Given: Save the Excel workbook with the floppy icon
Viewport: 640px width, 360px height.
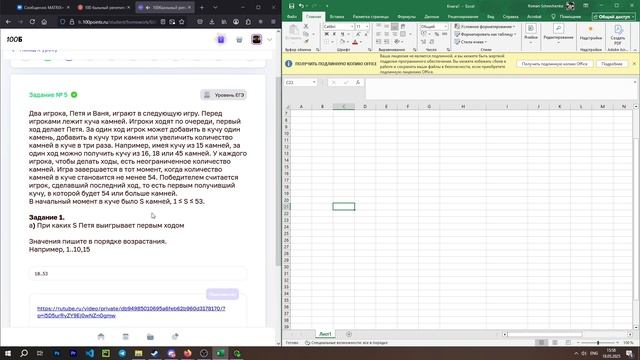Looking at the screenshot, I should (291, 6).
